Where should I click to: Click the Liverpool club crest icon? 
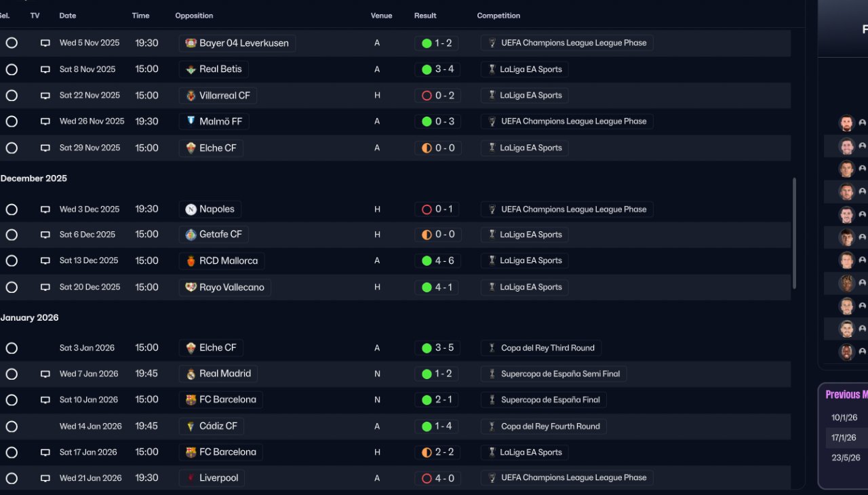[x=191, y=478]
